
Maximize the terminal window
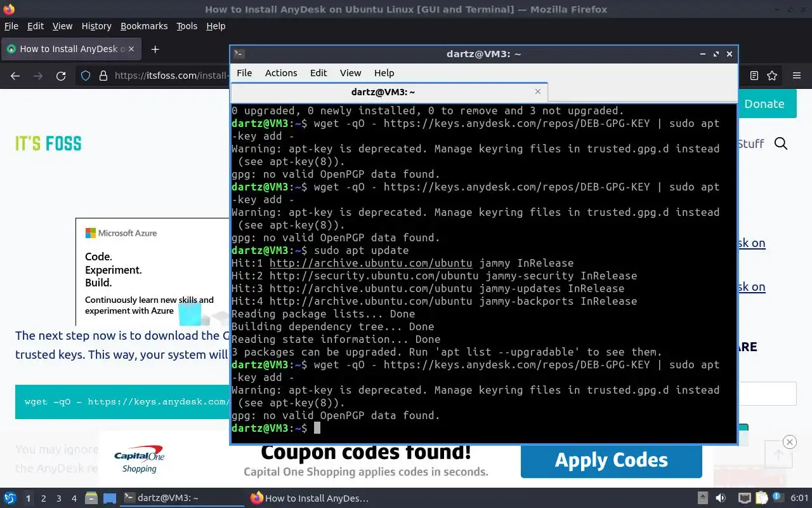716,54
